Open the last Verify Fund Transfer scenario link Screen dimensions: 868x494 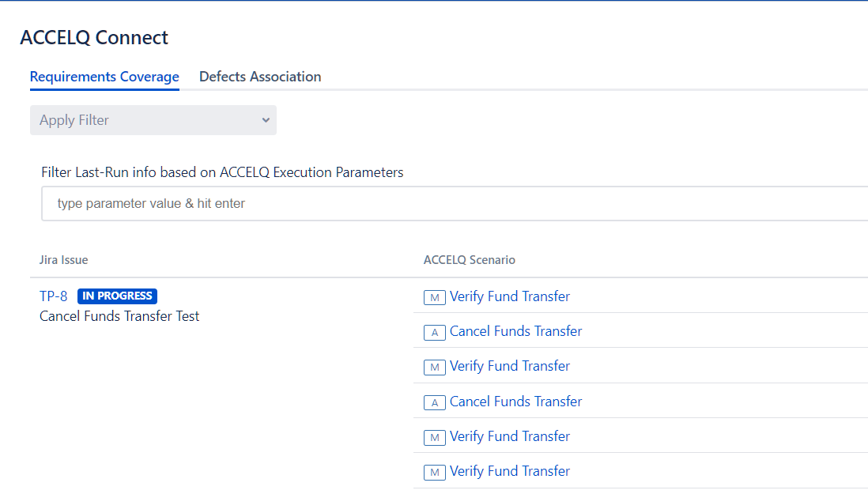pos(510,471)
